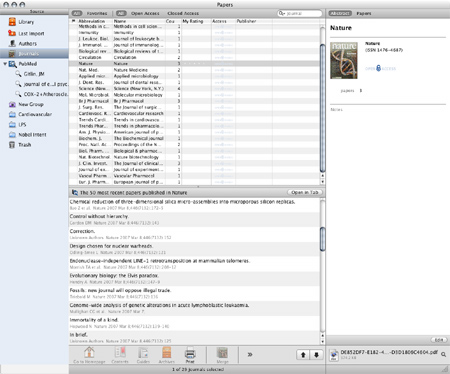Viewport: 450px width, 374px height.
Task: Set star rating for the Nature row
Action: coord(195,64)
